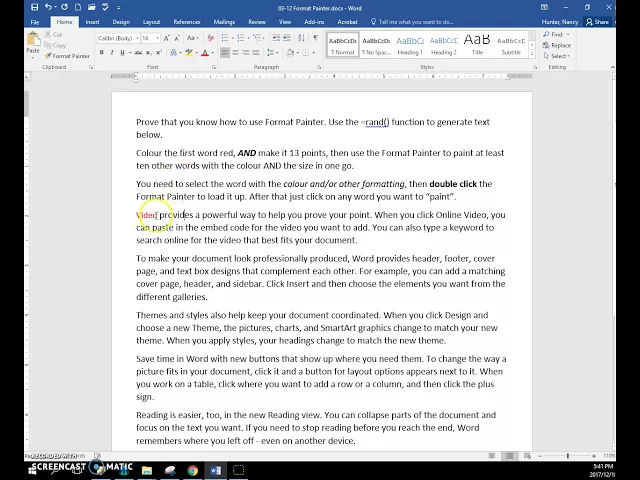Toggle Align Left paragraph alignment

(x=225, y=53)
